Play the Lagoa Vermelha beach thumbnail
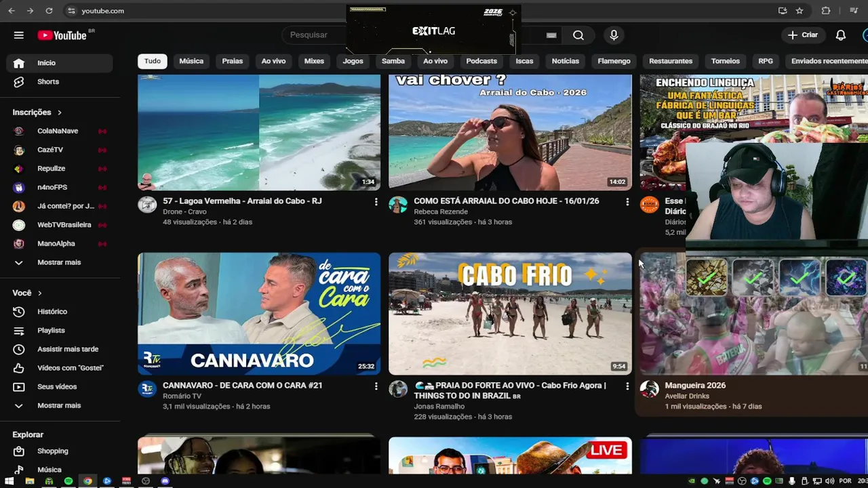 pyautogui.click(x=259, y=132)
